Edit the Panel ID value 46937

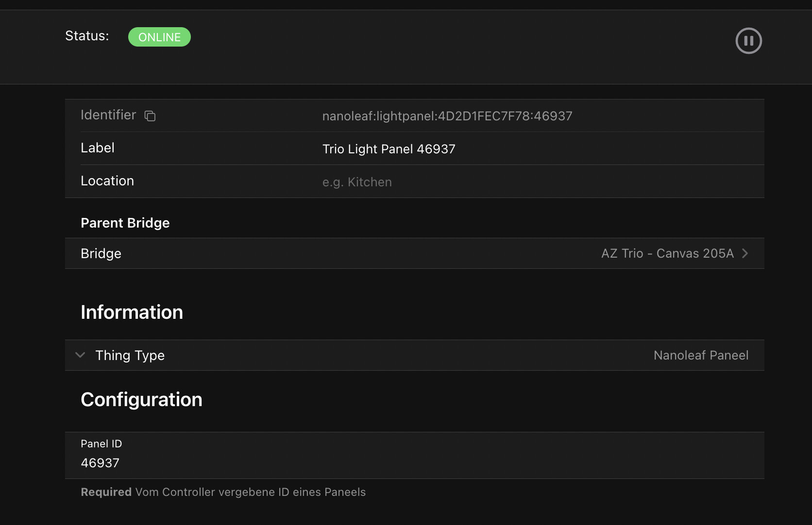click(x=100, y=463)
